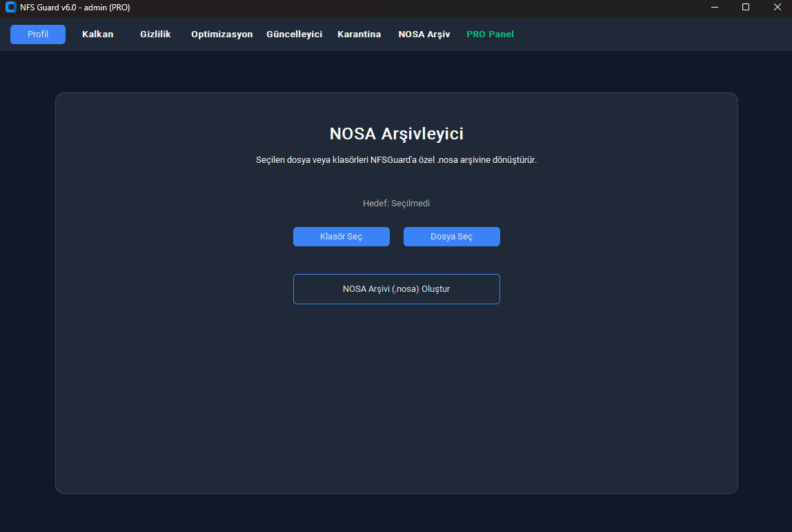Click the NFS Guard app icon
This screenshot has height=532, width=792.
click(10, 8)
